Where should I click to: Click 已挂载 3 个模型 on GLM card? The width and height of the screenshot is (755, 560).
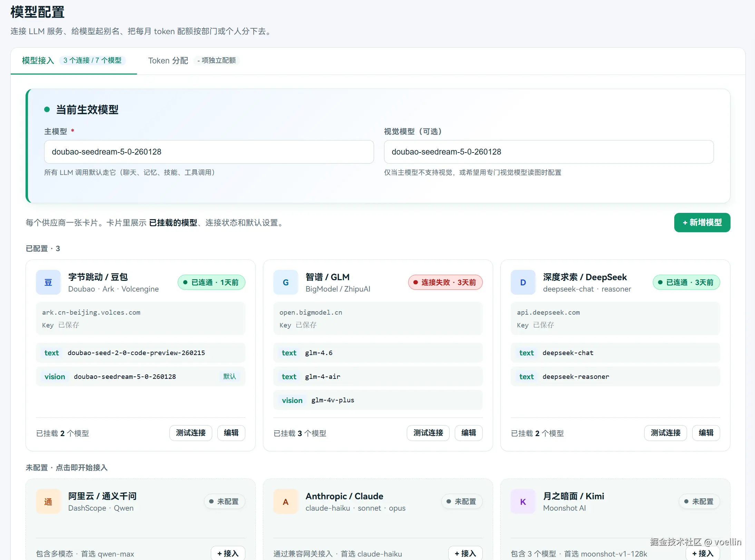click(300, 433)
